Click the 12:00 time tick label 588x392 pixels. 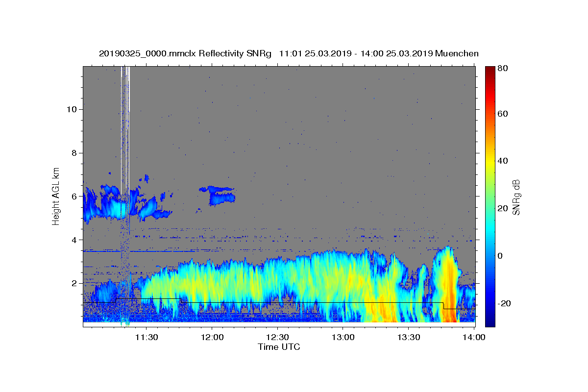pyautogui.click(x=212, y=337)
